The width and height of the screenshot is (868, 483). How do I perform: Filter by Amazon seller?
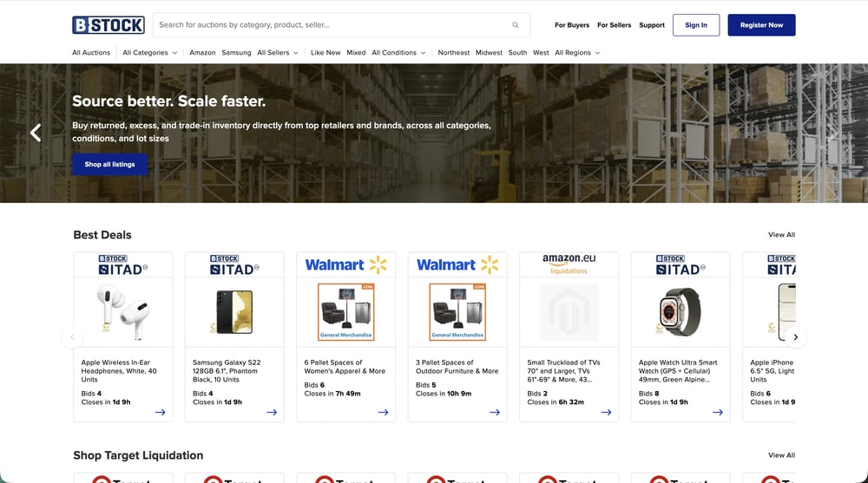click(202, 53)
